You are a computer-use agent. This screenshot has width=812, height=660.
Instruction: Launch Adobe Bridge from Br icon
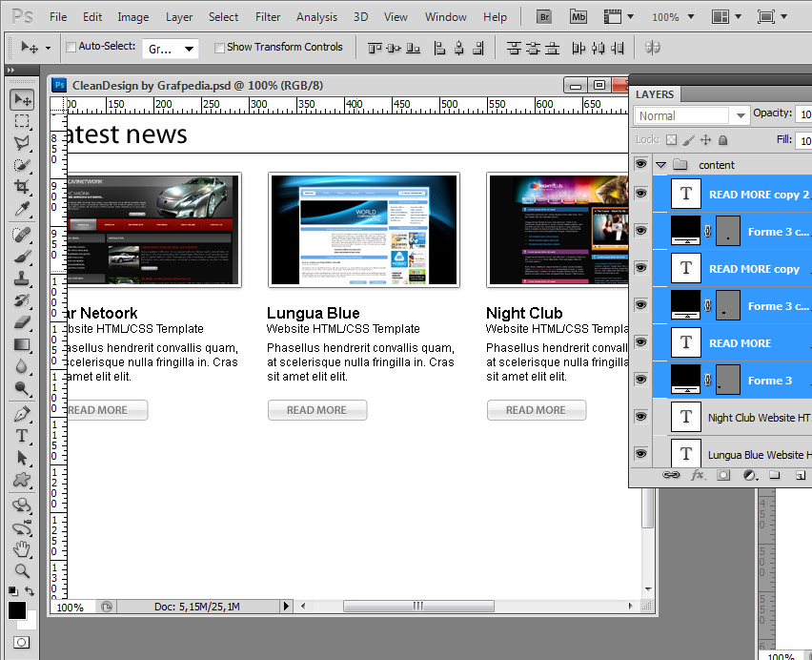[544, 17]
